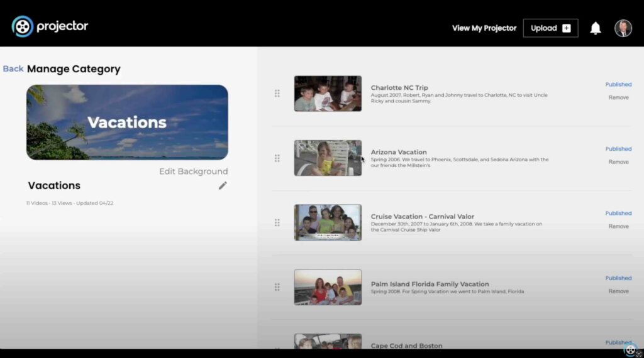Open the user profile avatar menu
This screenshot has width=644, height=358.
pyautogui.click(x=623, y=28)
